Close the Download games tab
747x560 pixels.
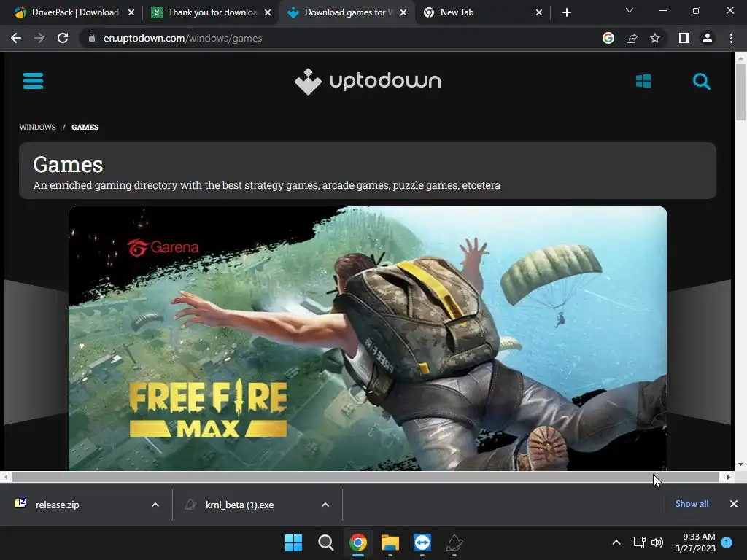[x=403, y=12]
